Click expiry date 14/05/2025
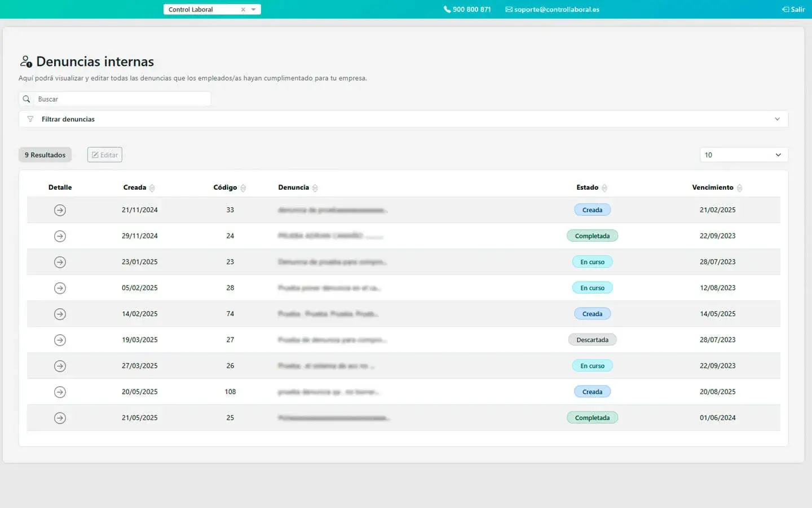Viewport: 812px width, 508px height. 718,314
